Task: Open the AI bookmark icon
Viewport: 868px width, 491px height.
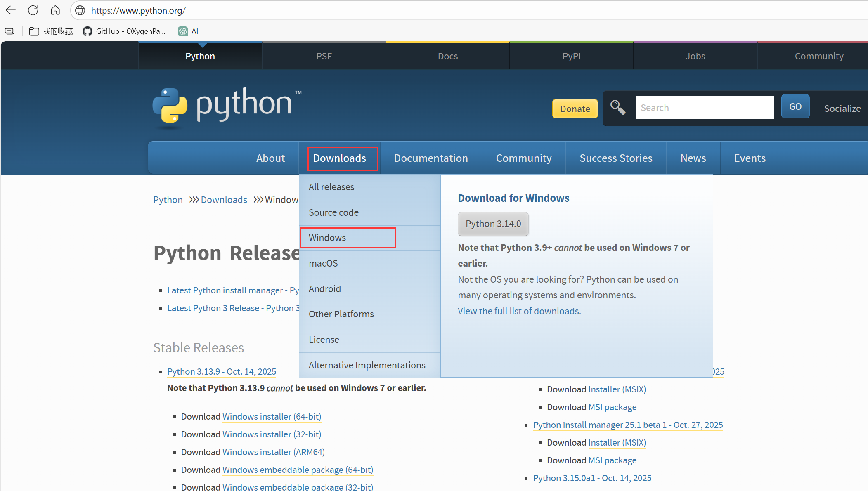Action: pyautogui.click(x=183, y=31)
